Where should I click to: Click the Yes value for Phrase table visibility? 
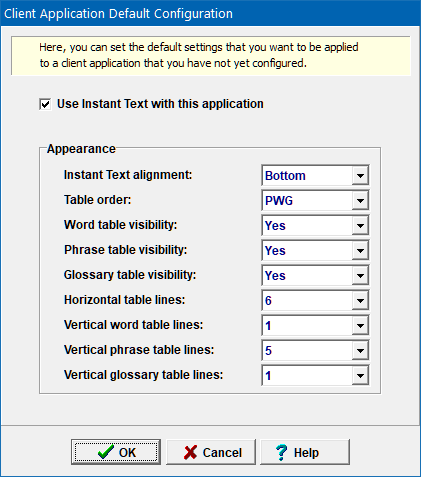coord(275,251)
